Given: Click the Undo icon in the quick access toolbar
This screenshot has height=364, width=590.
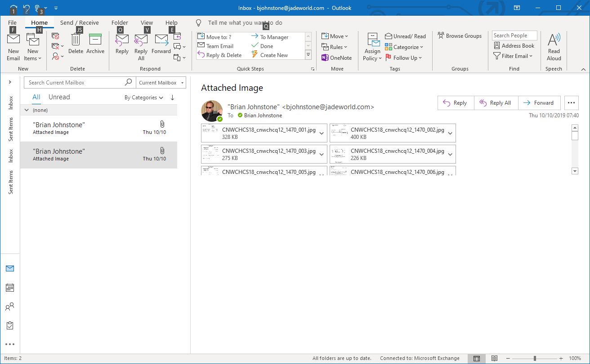Looking at the screenshot, I should pyautogui.click(x=27, y=8).
